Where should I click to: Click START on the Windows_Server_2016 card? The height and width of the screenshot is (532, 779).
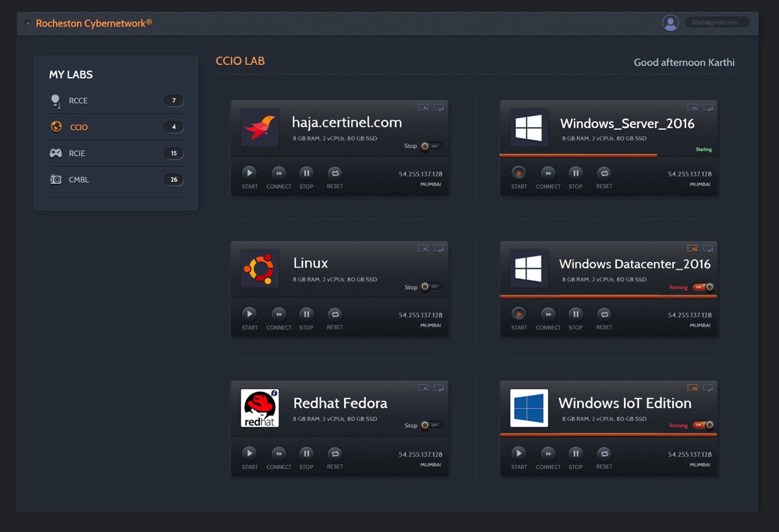click(519, 173)
